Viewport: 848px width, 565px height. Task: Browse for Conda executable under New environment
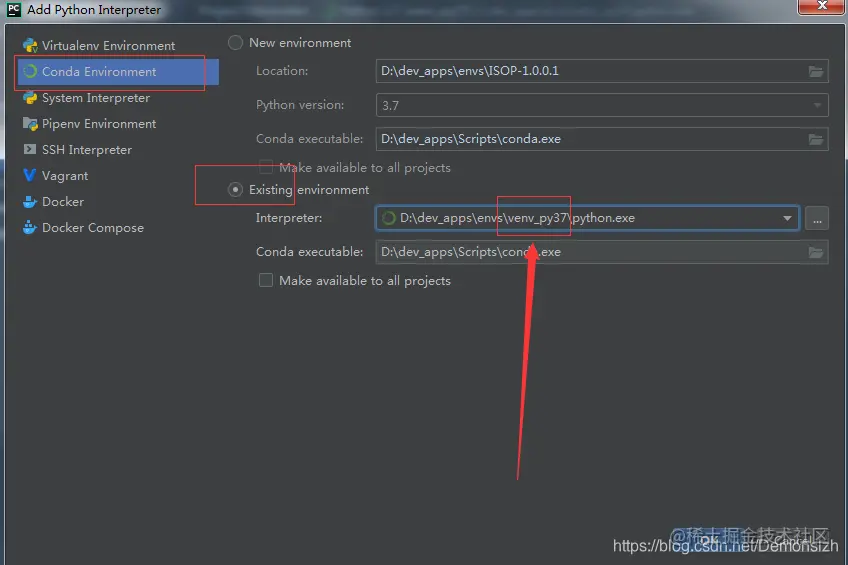coord(816,139)
